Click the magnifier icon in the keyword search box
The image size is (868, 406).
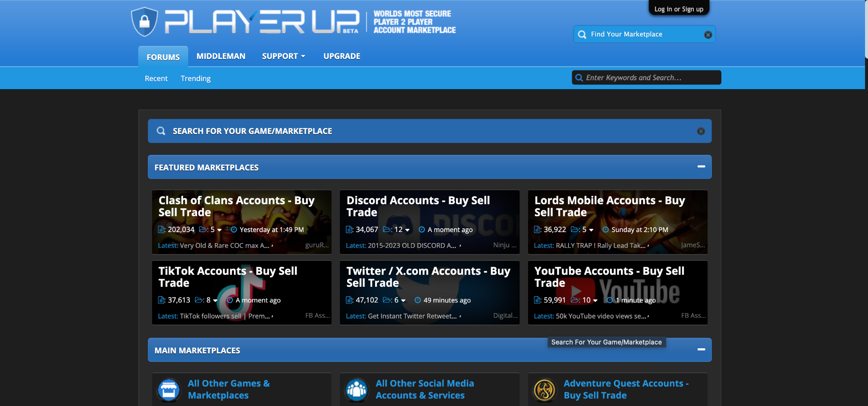point(579,78)
